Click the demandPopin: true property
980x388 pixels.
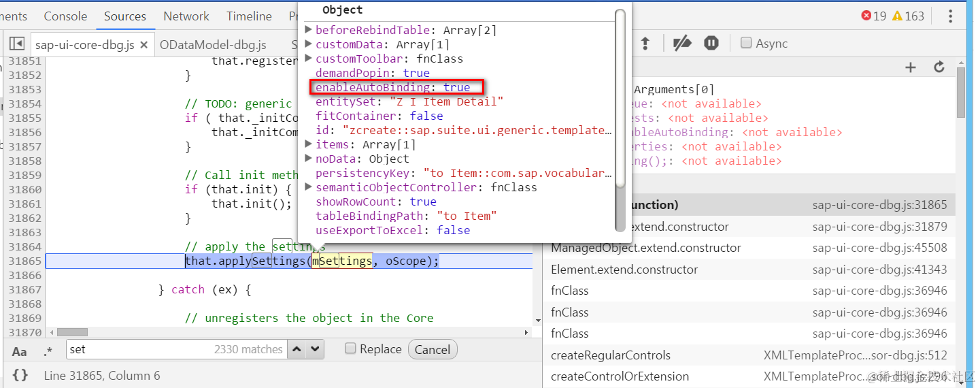coord(372,73)
